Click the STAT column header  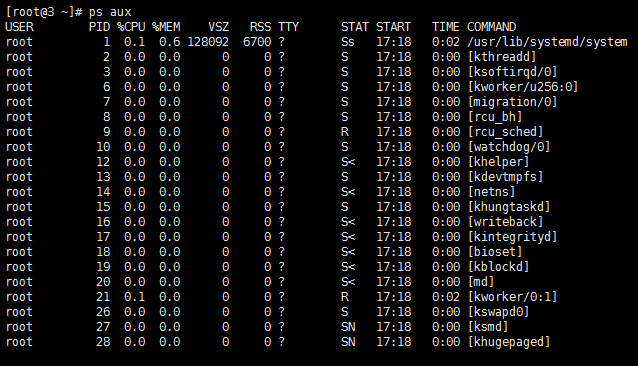tap(355, 27)
